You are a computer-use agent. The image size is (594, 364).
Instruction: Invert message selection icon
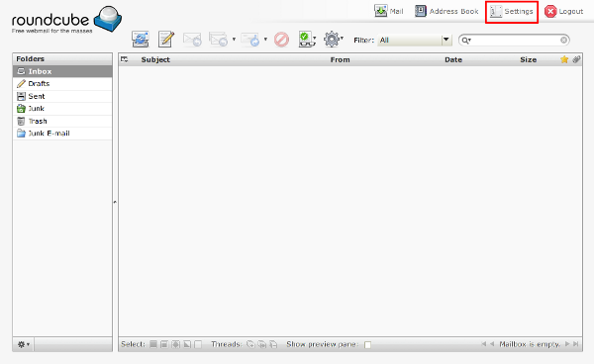pos(187,344)
